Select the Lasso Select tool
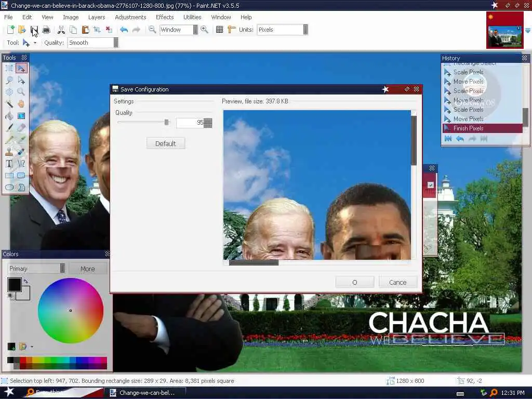Image resolution: width=532 pixels, height=399 pixels. pyautogui.click(x=9, y=81)
